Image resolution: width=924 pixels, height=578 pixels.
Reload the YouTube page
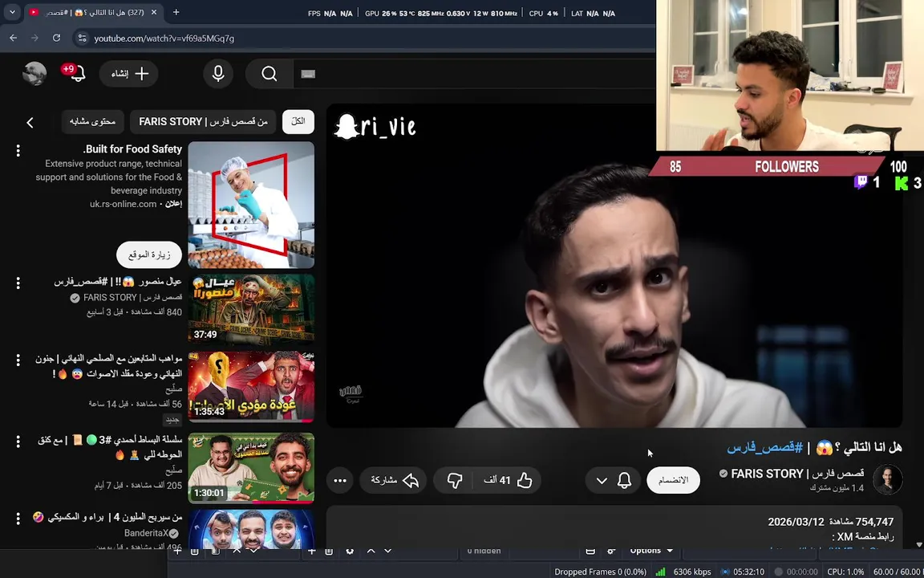[57, 38]
